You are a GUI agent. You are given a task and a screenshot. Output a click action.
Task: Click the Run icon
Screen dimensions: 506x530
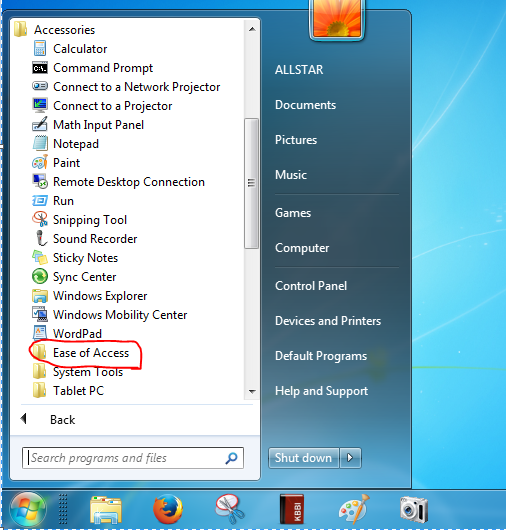click(40, 200)
